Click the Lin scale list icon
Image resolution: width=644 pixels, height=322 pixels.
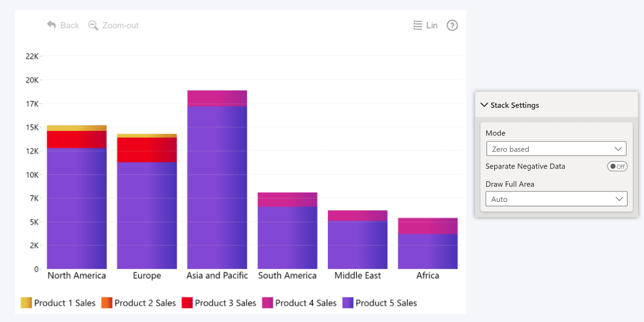pos(418,25)
